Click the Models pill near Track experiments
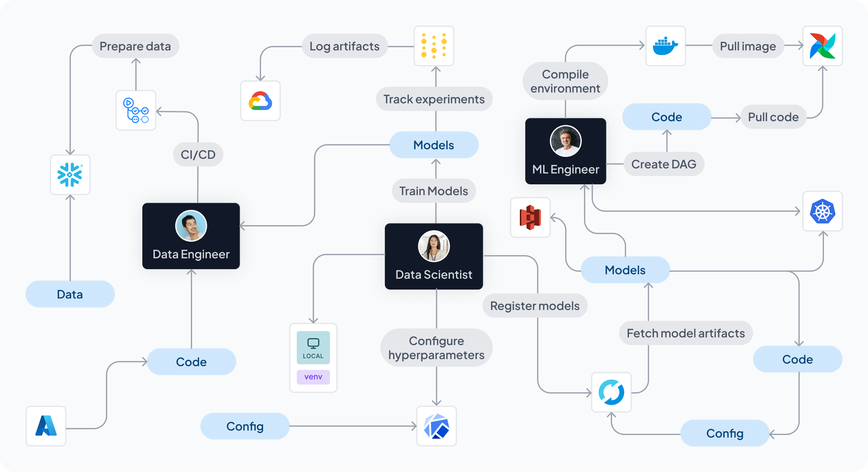Viewport: 868px width, 472px height. pyautogui.click(x=434, y=145)
